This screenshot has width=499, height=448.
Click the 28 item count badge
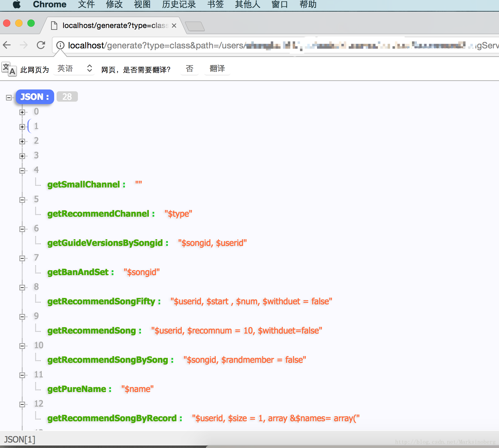pyautogui.click(x=67, y=97)
